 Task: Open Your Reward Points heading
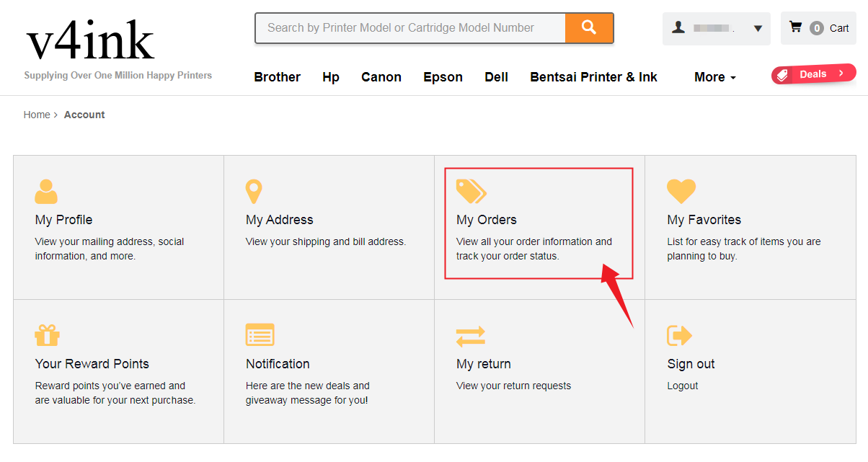pos(92,364)
